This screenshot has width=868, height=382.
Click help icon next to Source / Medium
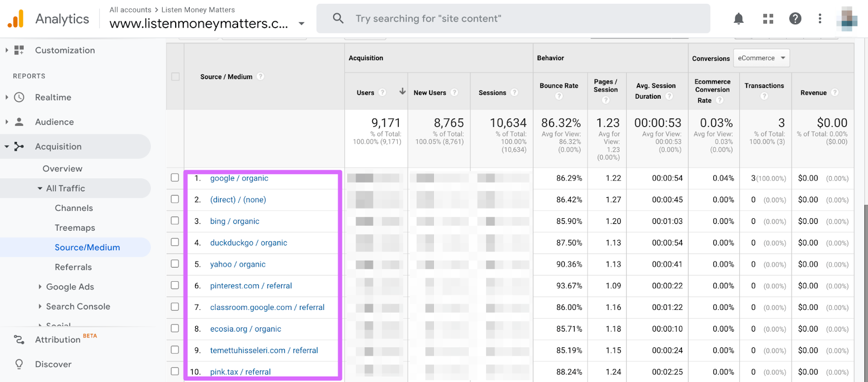tap(260, 76)
